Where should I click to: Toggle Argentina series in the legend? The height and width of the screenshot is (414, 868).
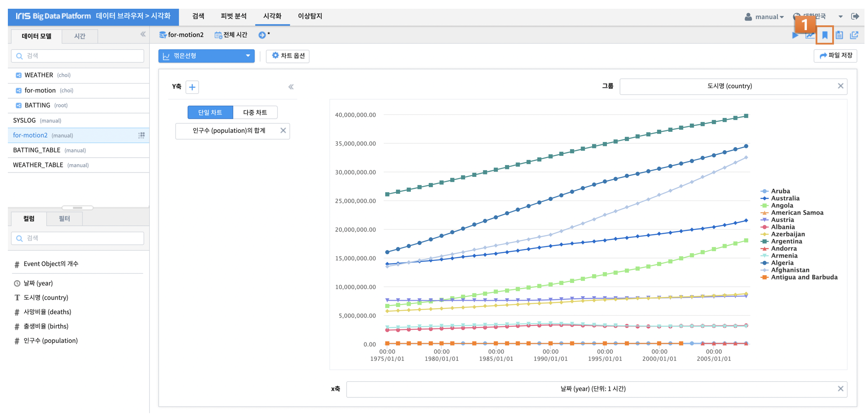(782, 241)
